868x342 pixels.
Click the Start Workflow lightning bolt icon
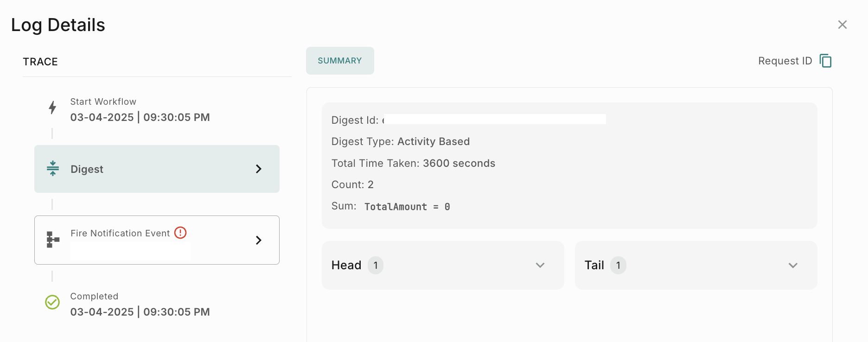coord(52,108)
